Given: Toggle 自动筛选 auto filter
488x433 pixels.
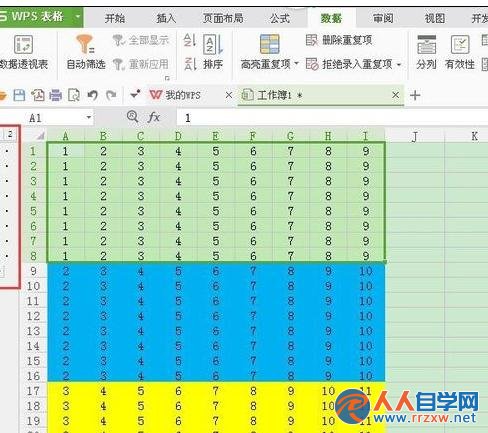Looking at the screenshot, I should (x=86, y=52).
